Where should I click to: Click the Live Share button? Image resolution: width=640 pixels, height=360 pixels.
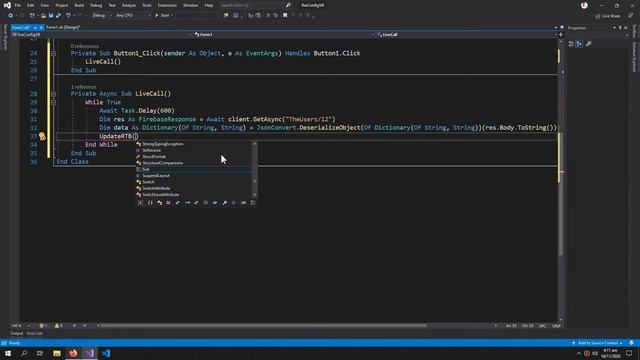608,16
